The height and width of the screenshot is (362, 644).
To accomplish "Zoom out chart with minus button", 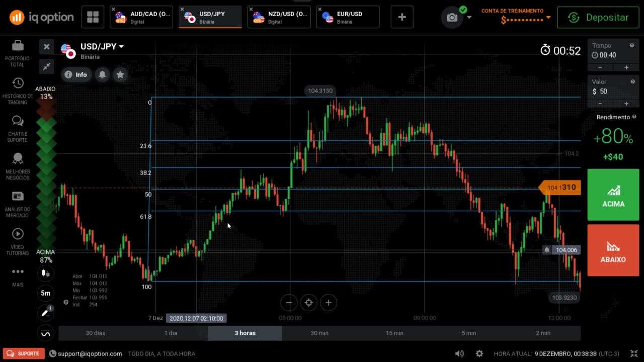I will tap(289, 303).
